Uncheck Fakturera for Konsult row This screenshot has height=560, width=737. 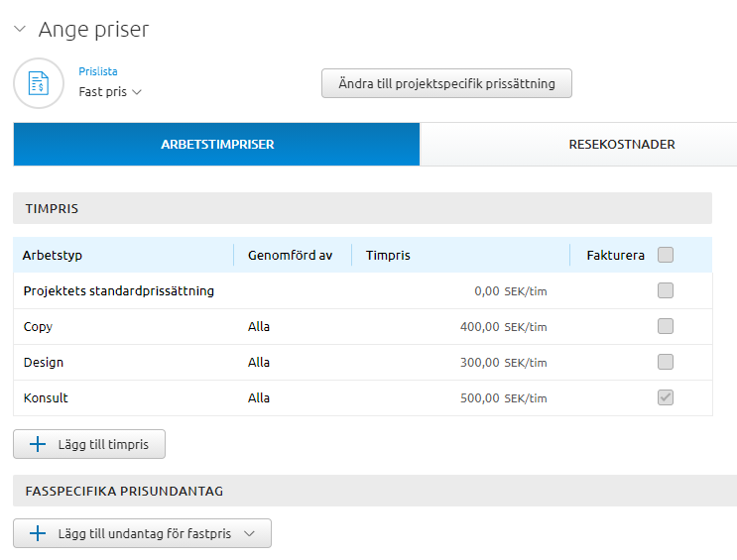click(666, 397)
